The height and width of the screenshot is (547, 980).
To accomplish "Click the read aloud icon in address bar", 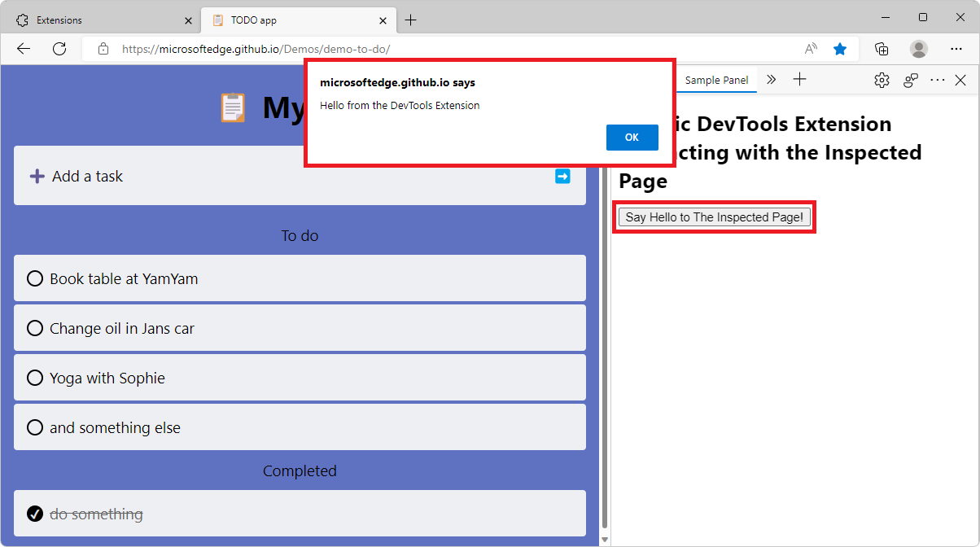I will (810, 49).
